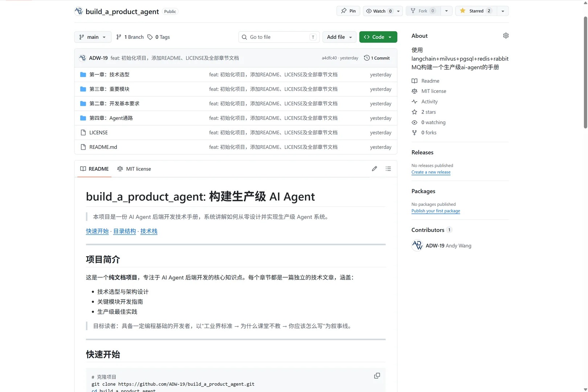Image resolution: width=588 pixels, height=392 pixels.
Task: Open the ADW-19 author link in commit bar
Action: coord(98,58)
